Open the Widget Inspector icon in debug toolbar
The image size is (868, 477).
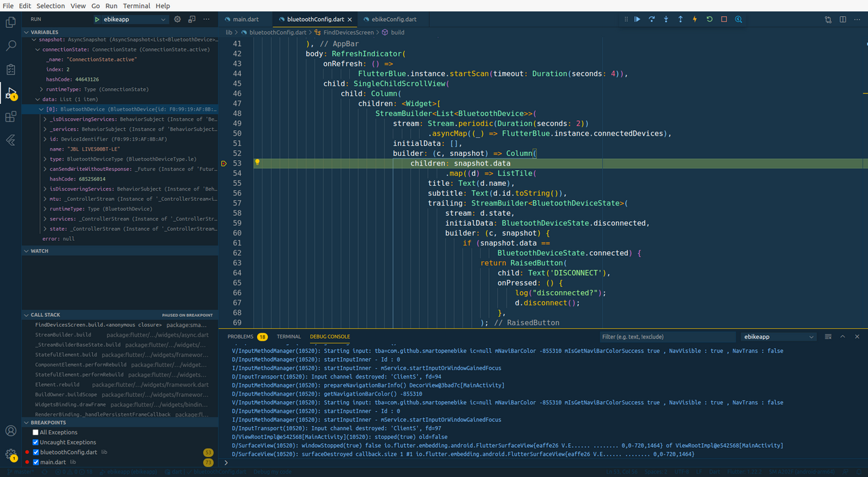point(738,20)
